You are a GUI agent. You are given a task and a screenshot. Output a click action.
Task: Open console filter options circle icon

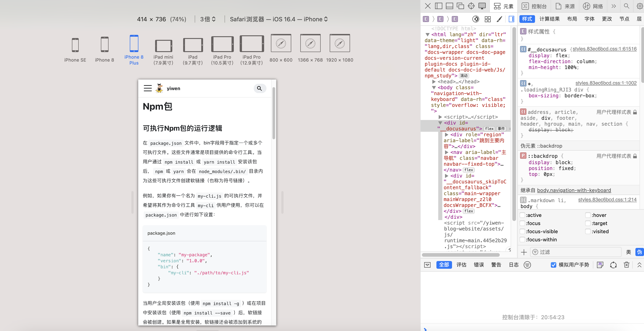pyautogui.click(x=527, y=265)
